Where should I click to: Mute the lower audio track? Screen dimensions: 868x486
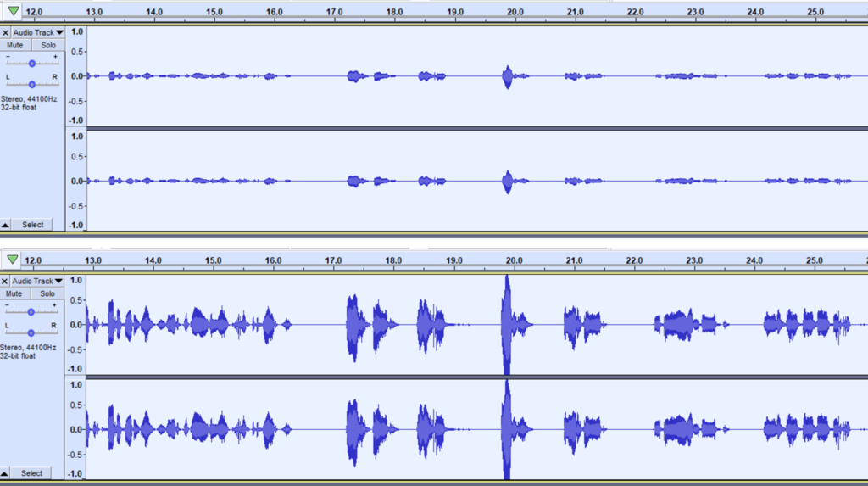click(14, 293)
